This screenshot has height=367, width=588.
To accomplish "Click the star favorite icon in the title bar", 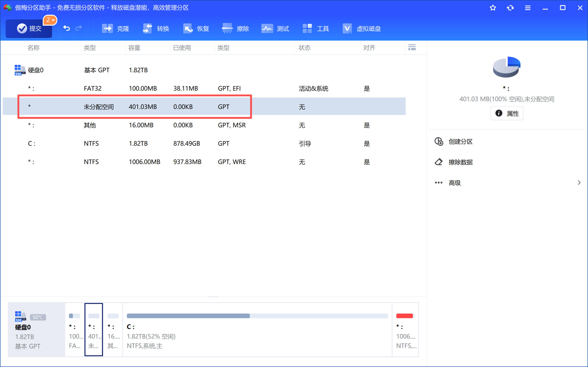I will click(x=492, y=8).
